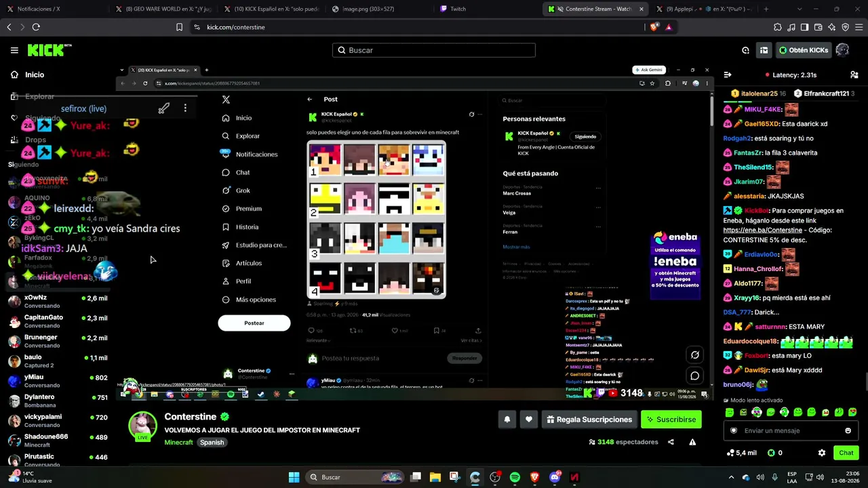Viewport: 868px width, 488px height.
Task: Open the emoji picker in chat input
Action: click(848, 430)
